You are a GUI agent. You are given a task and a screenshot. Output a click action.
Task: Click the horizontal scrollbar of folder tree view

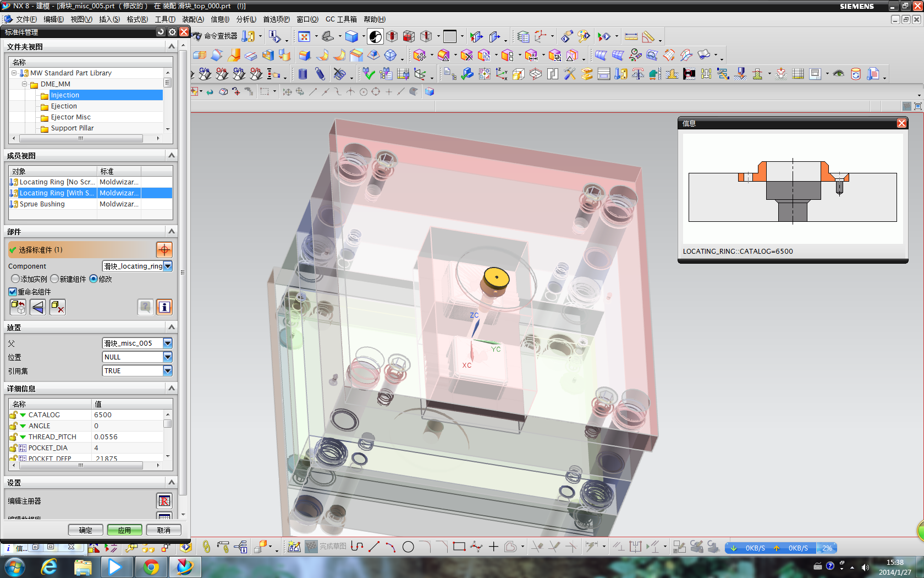[x=81, y=138]
